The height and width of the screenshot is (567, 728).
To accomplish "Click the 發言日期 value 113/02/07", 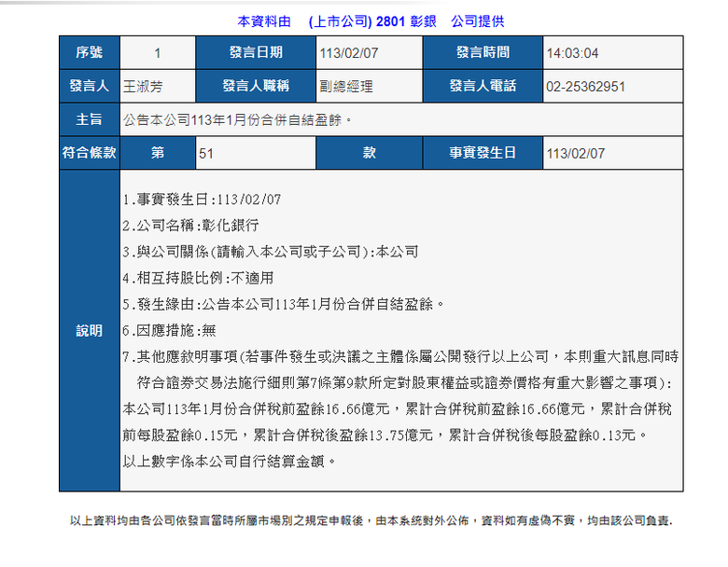I will pyautogui.click(x=349, y=53).
